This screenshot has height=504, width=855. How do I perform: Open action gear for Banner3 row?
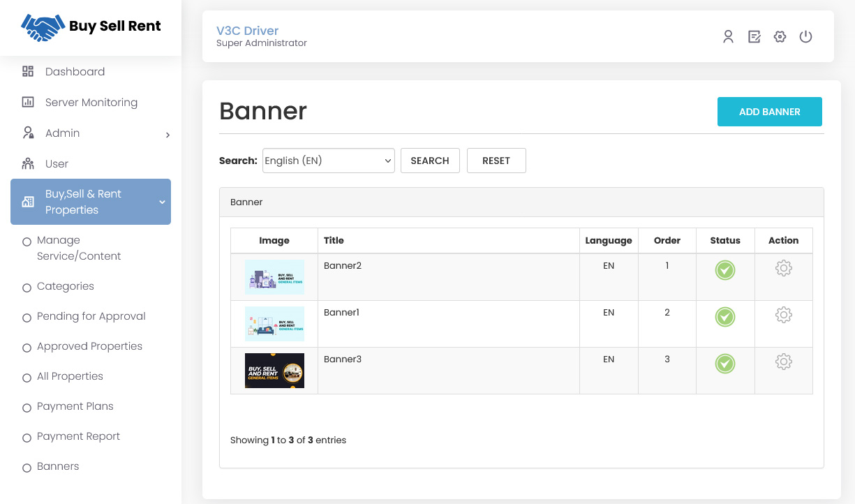coord(783,362)
